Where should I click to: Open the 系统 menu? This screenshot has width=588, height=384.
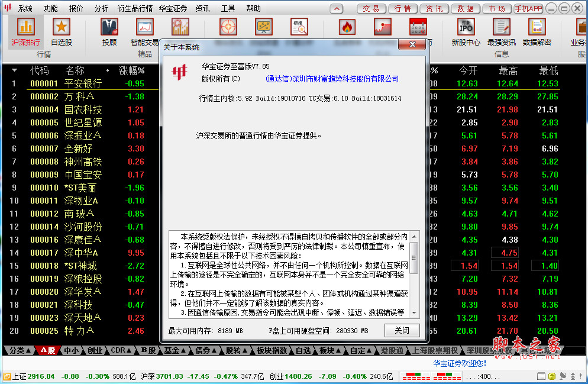point(25,8)
